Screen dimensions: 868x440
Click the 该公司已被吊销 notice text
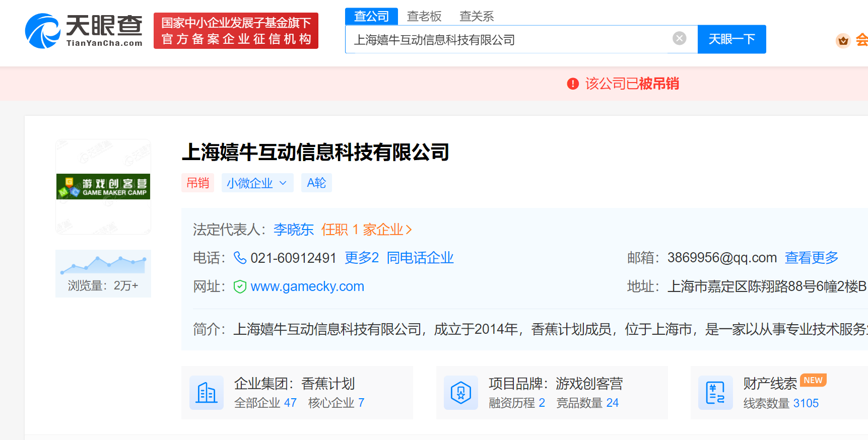coord(632,84)
